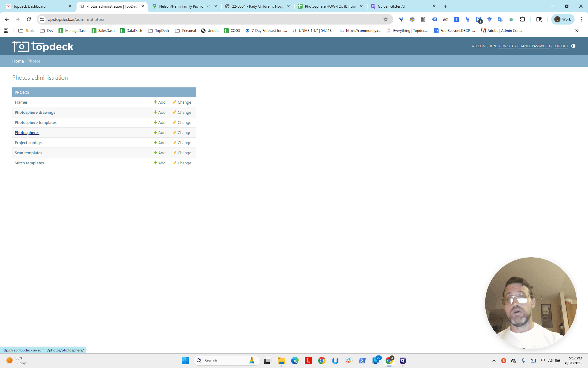Show hidden system tray icons chevron
The width and height of the screenshot is (588, 368).
494,361
